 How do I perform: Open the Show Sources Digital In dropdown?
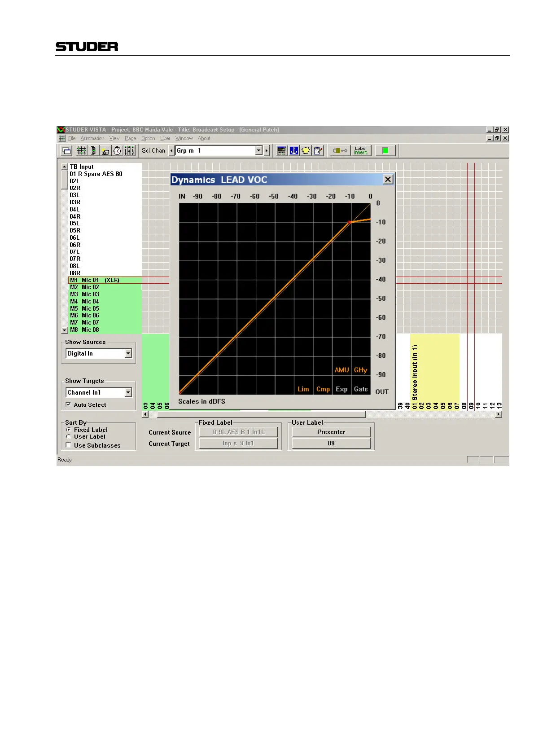pyautogui.click(x=128, y=353)
